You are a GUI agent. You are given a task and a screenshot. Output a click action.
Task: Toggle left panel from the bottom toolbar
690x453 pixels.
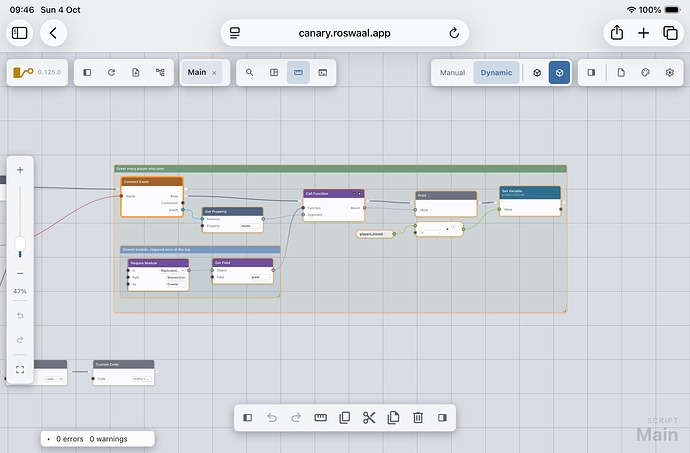[x=248, y=417]
